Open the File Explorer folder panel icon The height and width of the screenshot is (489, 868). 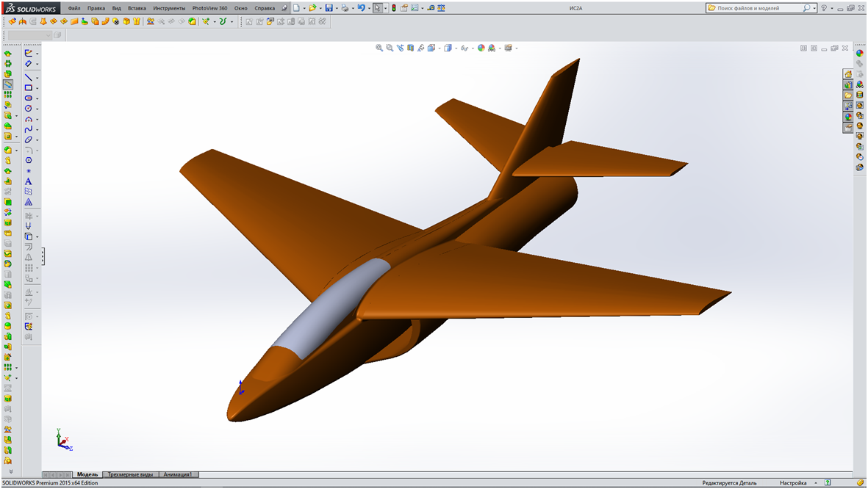(x=848, y=95)
